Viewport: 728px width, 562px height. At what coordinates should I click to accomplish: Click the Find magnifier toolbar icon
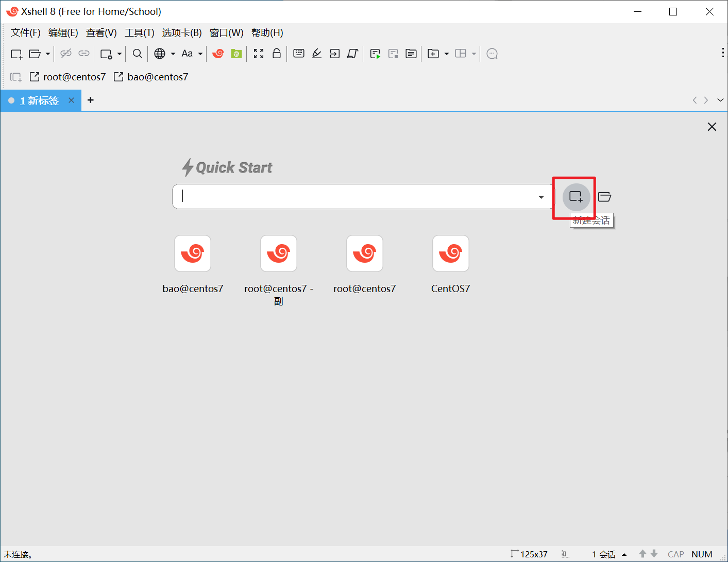(x=138, y=54)
